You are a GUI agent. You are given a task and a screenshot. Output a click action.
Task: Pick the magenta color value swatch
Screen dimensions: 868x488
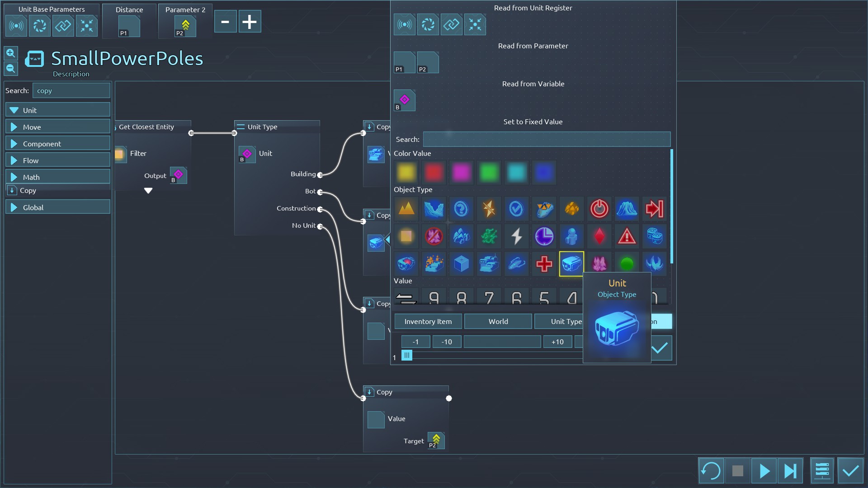click(461, 172)
